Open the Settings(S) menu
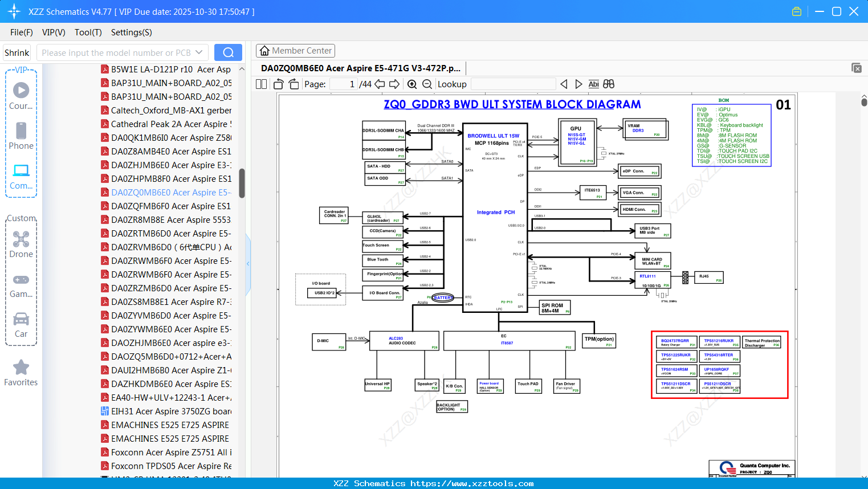The image size is (868, 489). pos(132,32)
